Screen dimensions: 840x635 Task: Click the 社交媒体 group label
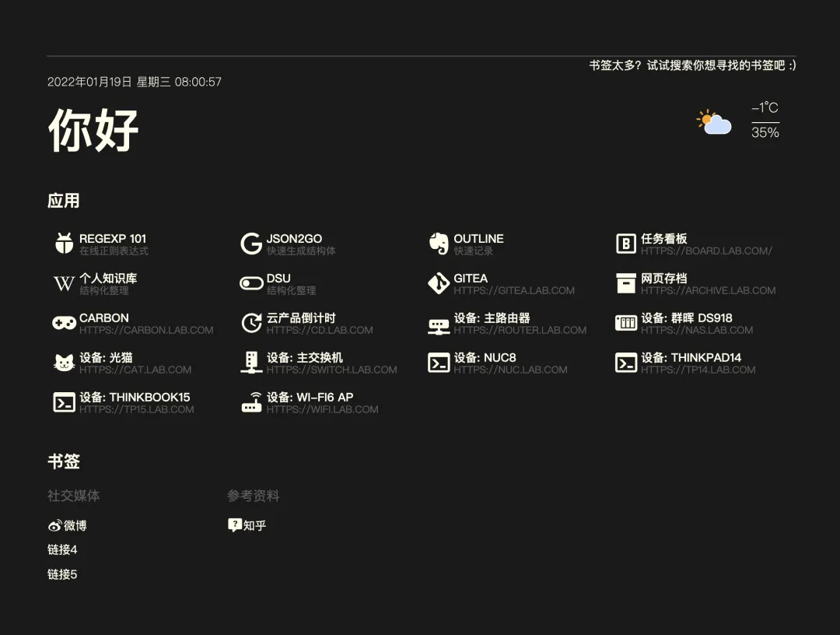click(73, 496)
